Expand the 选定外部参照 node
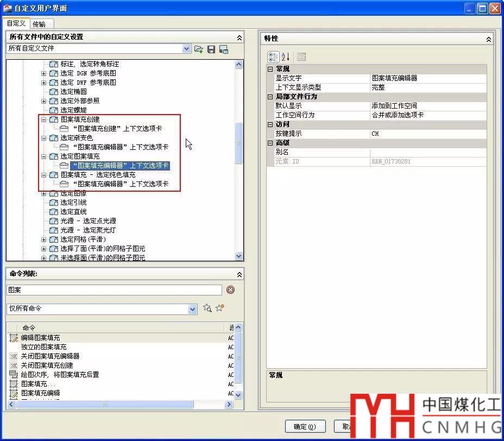 (43, 101)
